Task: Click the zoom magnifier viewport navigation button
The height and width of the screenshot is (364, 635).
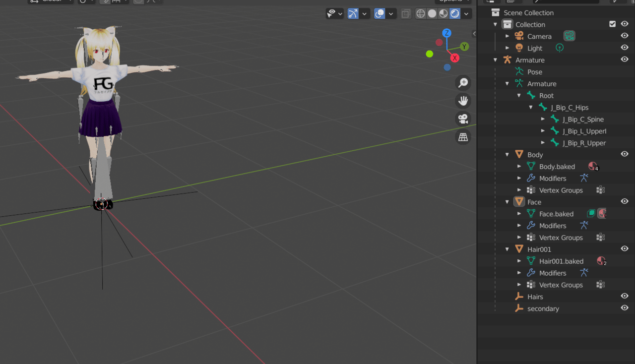Action: tap(463, 83)
